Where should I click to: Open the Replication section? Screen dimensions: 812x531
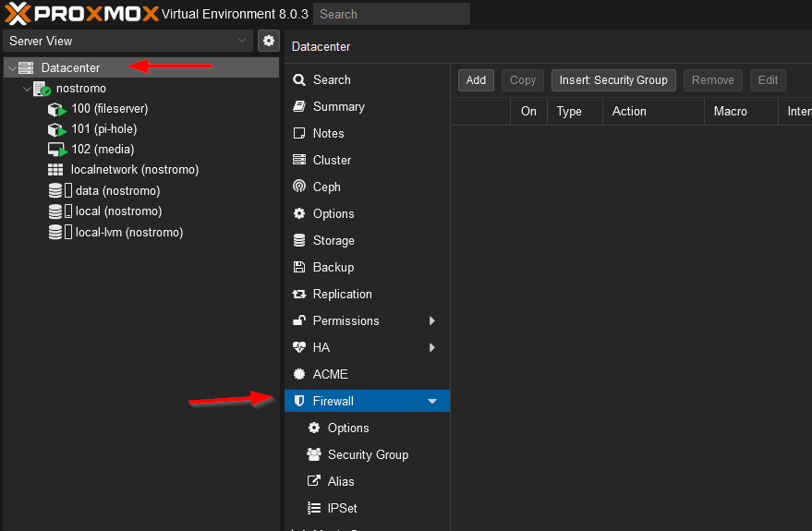[x=367, y=294]
